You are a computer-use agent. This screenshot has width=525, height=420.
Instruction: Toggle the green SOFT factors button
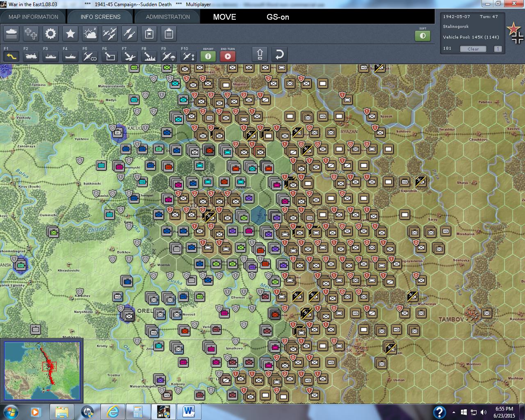click(x=422, y=36)
